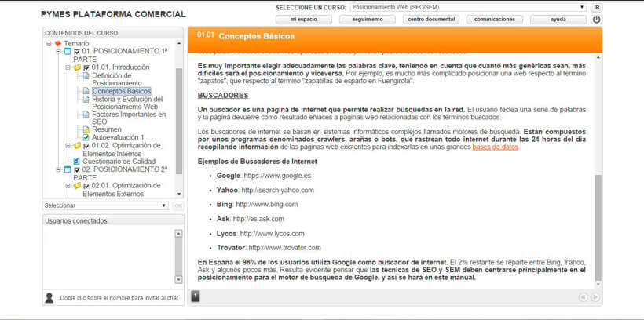Open the mi espacio menu
The height and width of the screenshot is (320, 644).
pos(303,20)
